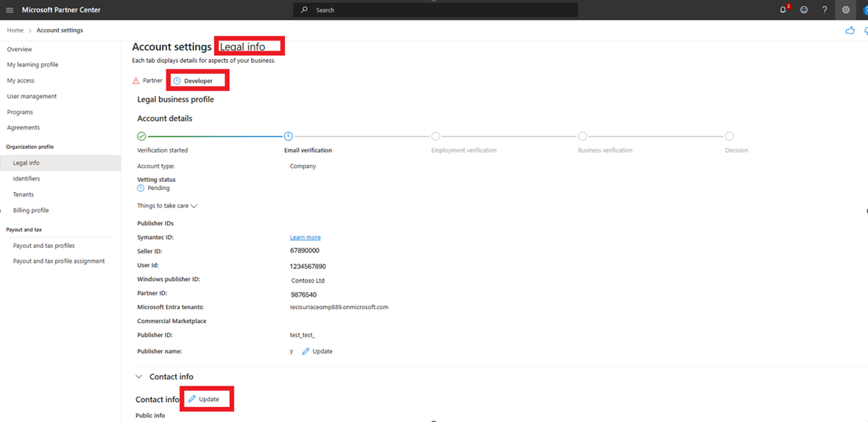Click the Verification started green check step
This screenshot has height=422, width=868.
[x=142, y=136]
